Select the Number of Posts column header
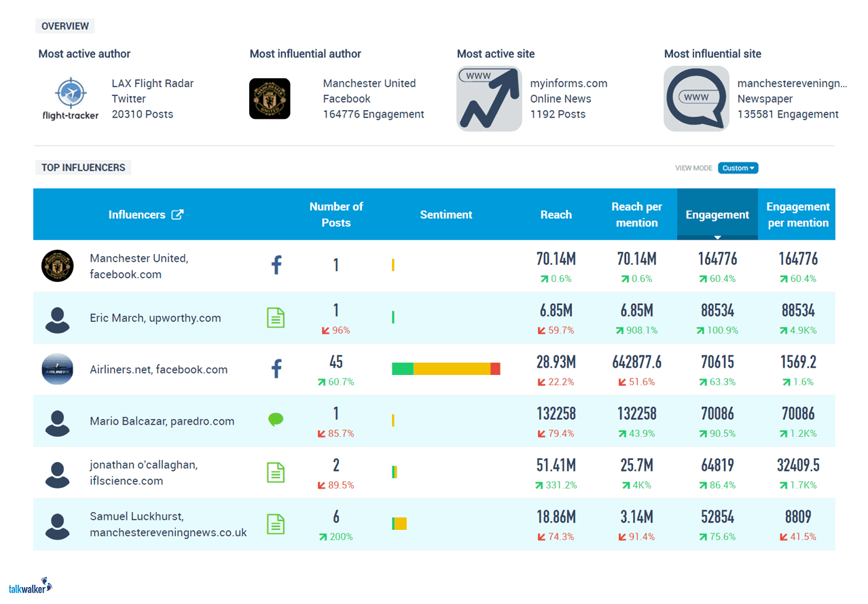This screenshot has height=604, width=868. 336,214
